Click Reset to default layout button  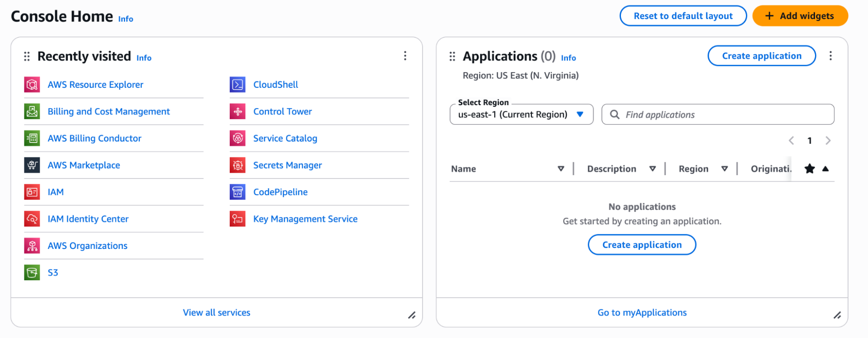click(683, 16)
